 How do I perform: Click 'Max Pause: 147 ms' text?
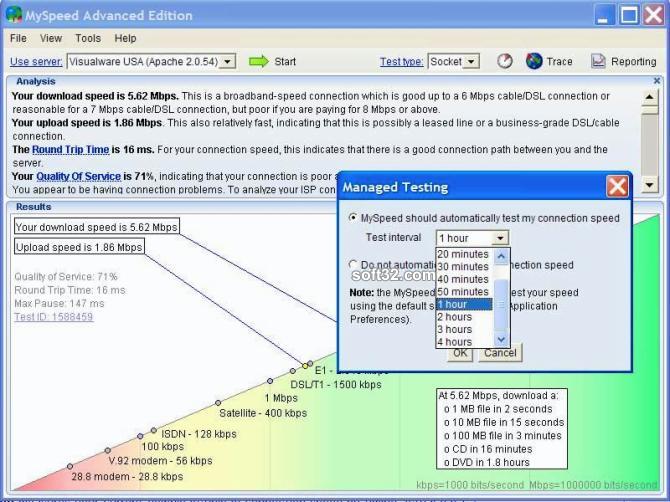[x=59, y=303]
